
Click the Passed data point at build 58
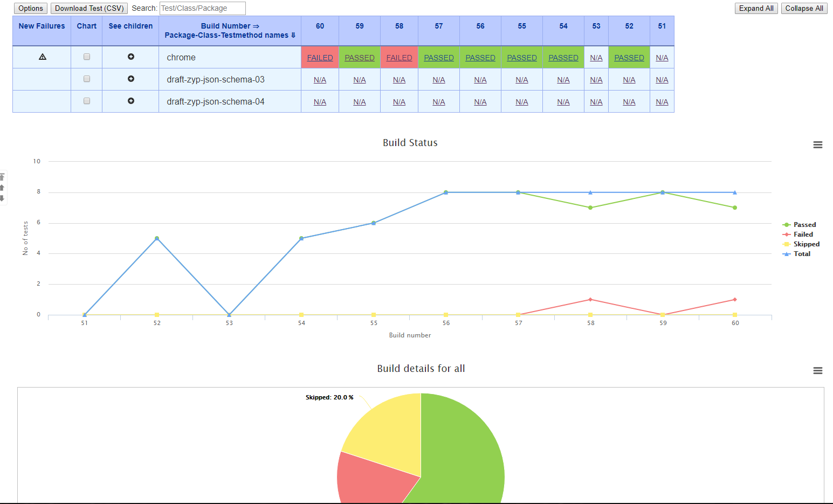(590, 208)
